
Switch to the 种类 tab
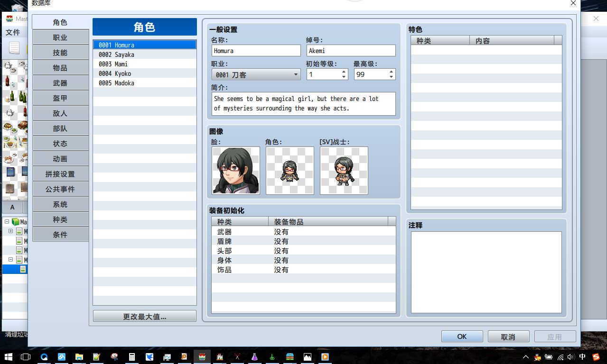pyautogui.click(x=60, y=219)
